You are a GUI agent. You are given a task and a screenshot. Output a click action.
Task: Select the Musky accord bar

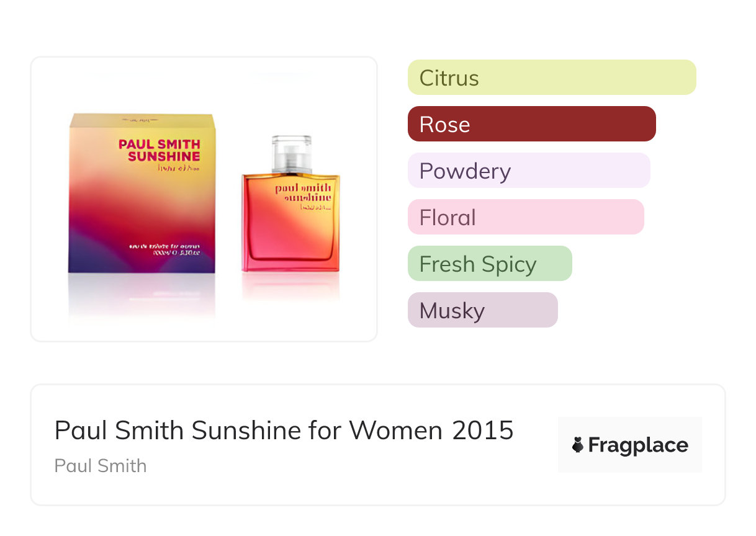tap(482, 310)
